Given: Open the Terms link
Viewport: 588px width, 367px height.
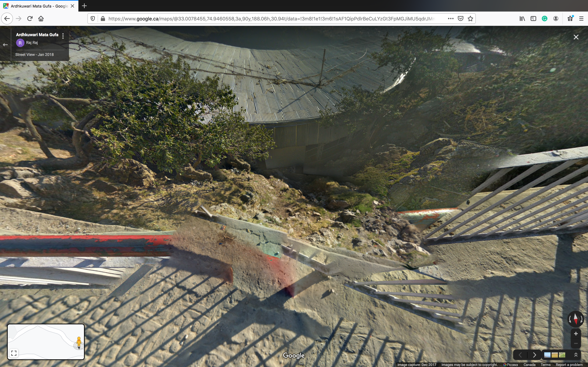Looking at the screenshot, I should click(545, 365).
